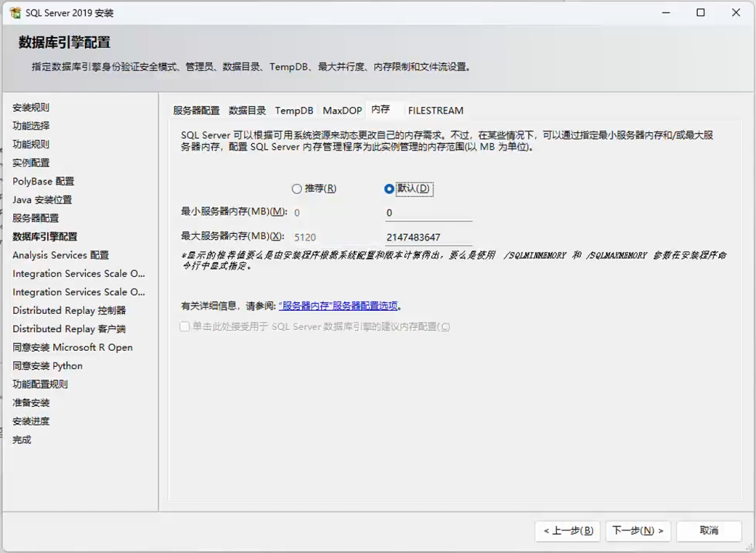Switch to the 服务器配置 tab

(x=196, y=111)
